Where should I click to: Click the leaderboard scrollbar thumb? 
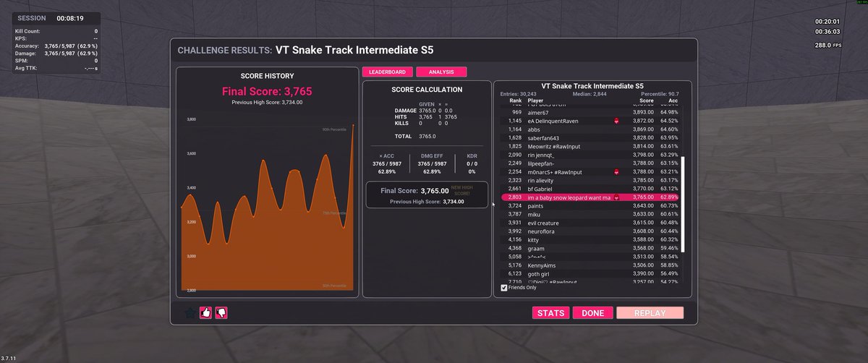682,204
